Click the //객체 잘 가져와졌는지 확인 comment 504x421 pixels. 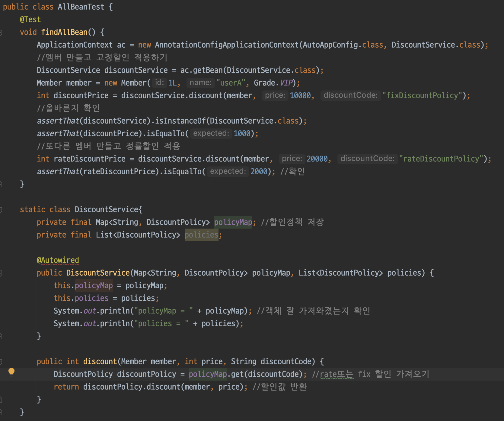coord(314,311)
